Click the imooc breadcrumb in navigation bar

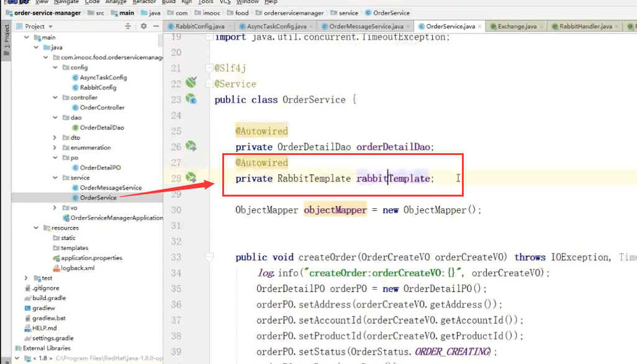point(207,13)
